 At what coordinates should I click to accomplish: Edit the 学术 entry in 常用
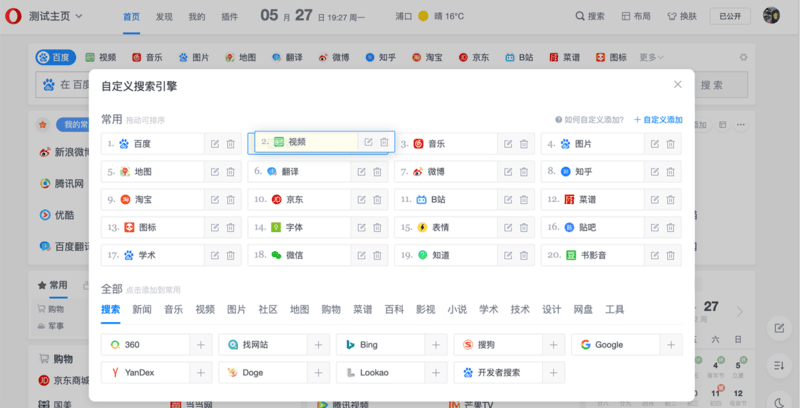[215, 255]
